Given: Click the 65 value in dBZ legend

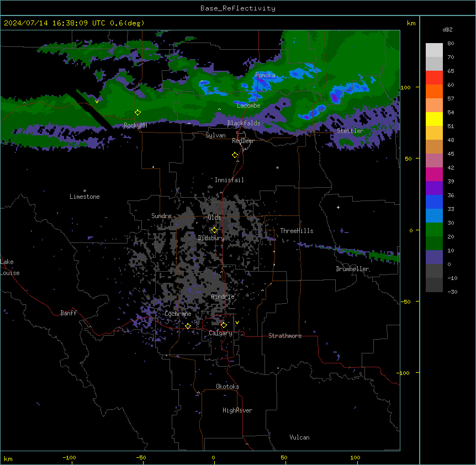Looking at the screenshot, I should [x=451, y=71].
